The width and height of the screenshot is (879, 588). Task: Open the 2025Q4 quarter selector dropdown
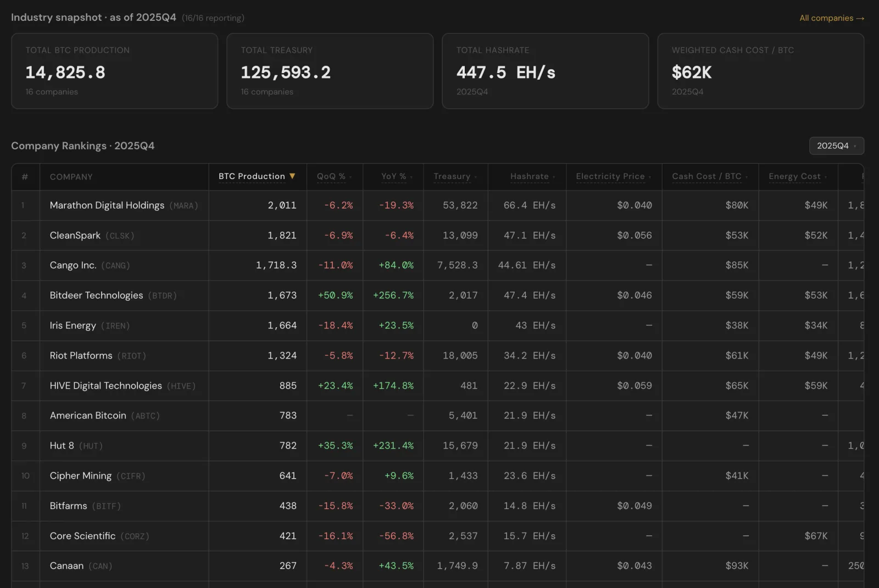836,145
